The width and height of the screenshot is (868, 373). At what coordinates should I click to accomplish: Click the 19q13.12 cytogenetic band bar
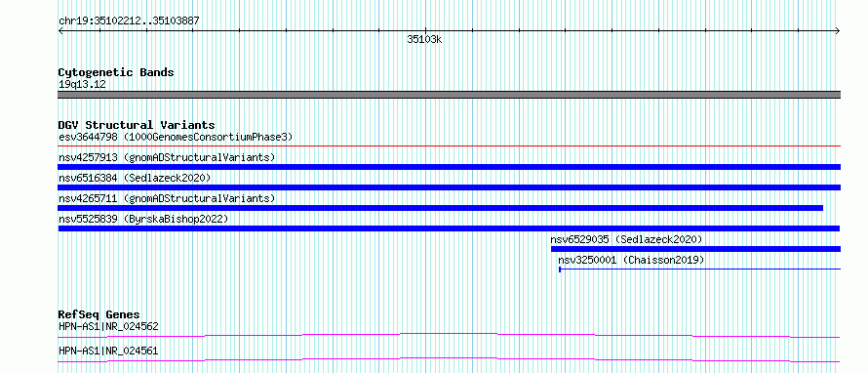[x=450, y=95]
